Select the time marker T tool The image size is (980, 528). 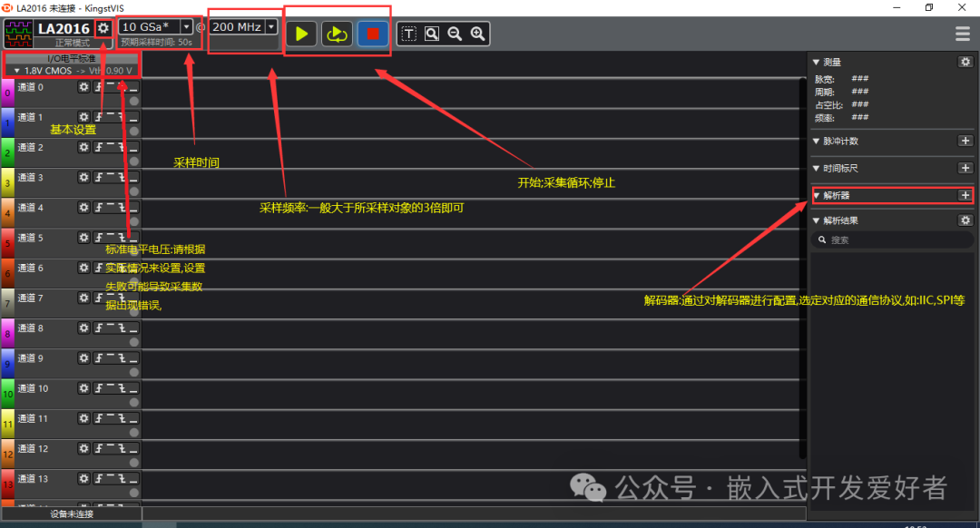pyautogui.click(x=408, y=34)
